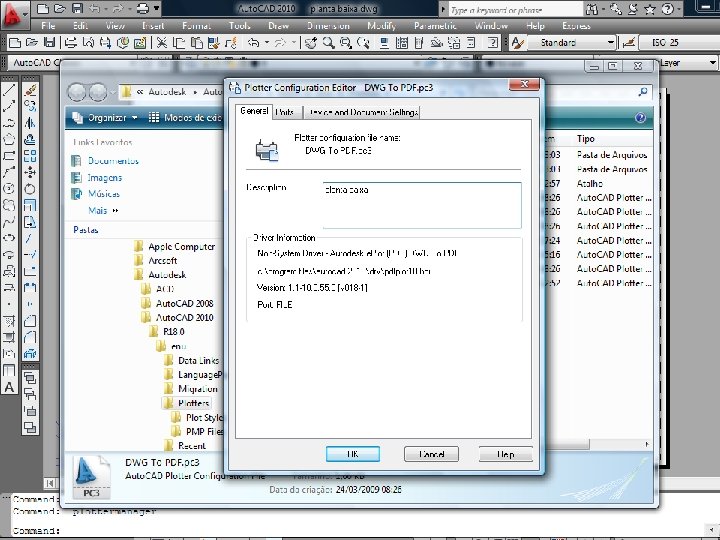Open the File menu
Viewport: 720px width, 540px height.
pyautogui.click(x=48, y=26)
